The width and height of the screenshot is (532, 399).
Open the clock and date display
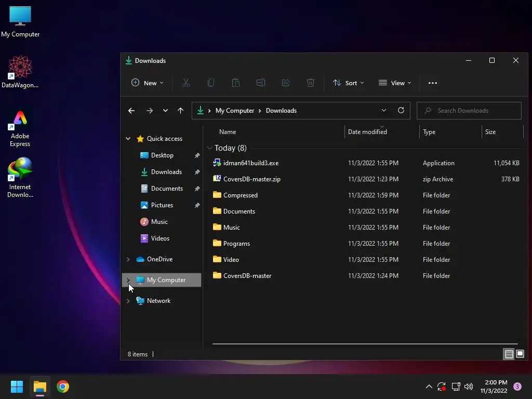click(x=494, y=387)
